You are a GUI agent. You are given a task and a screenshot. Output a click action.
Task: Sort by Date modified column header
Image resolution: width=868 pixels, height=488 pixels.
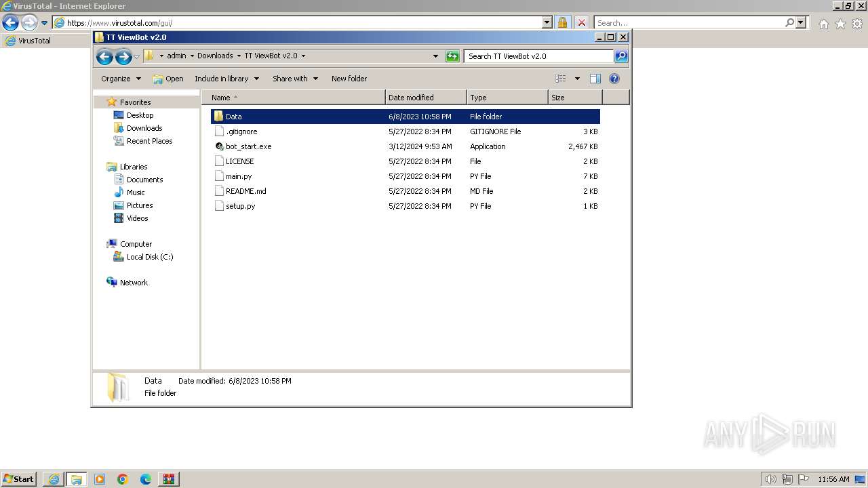pos(426,98)
